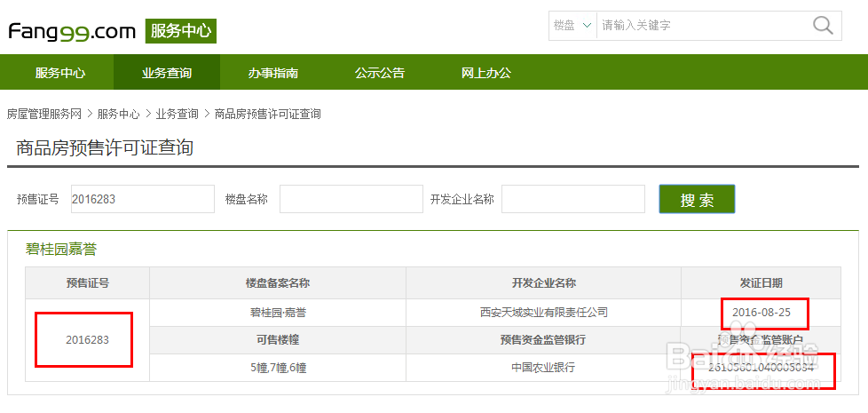Click the 业务查询 breadcrumb link
The height and width of the screenshot is (413, 868).
point(177,114)
